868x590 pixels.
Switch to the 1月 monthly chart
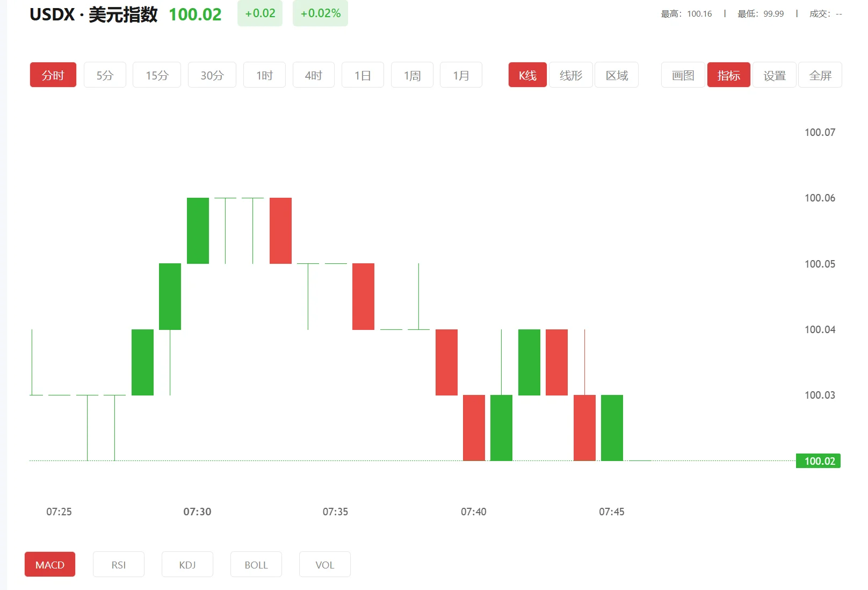(x=460, y=75)
